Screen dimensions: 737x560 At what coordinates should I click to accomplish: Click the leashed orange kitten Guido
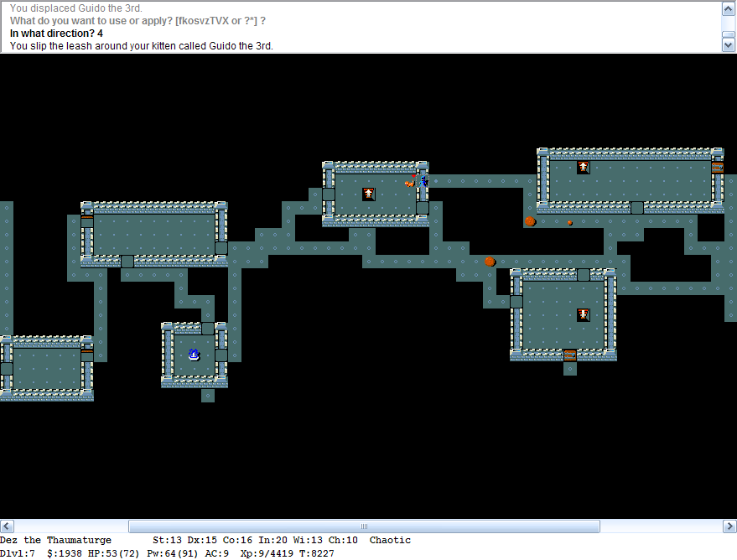click(409, 181)
